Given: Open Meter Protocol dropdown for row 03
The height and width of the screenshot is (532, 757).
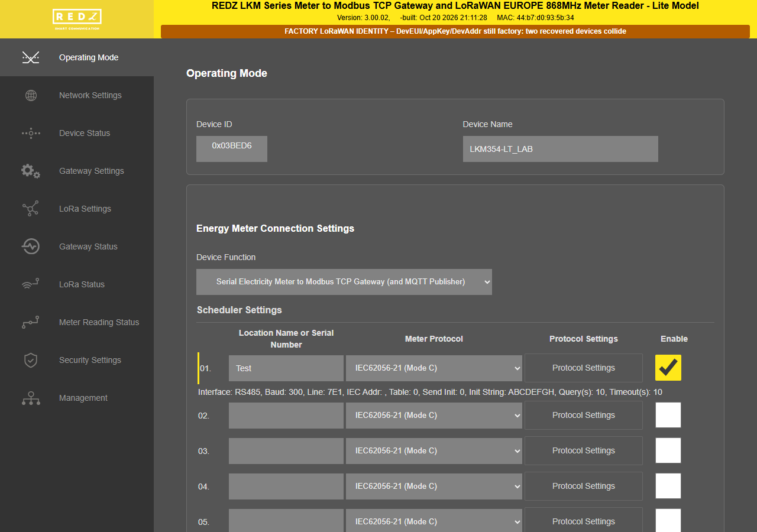Looking at the screenshot, I should tap(434, 451).
